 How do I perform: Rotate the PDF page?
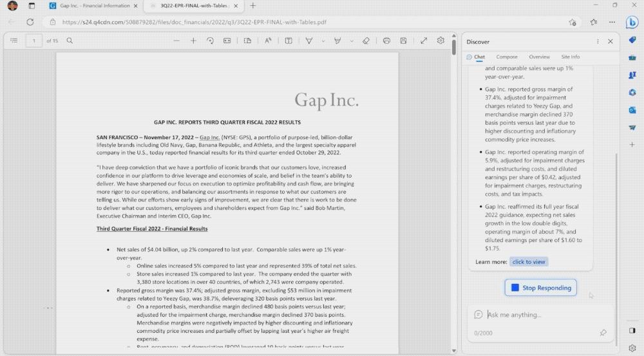pos(211,41)
